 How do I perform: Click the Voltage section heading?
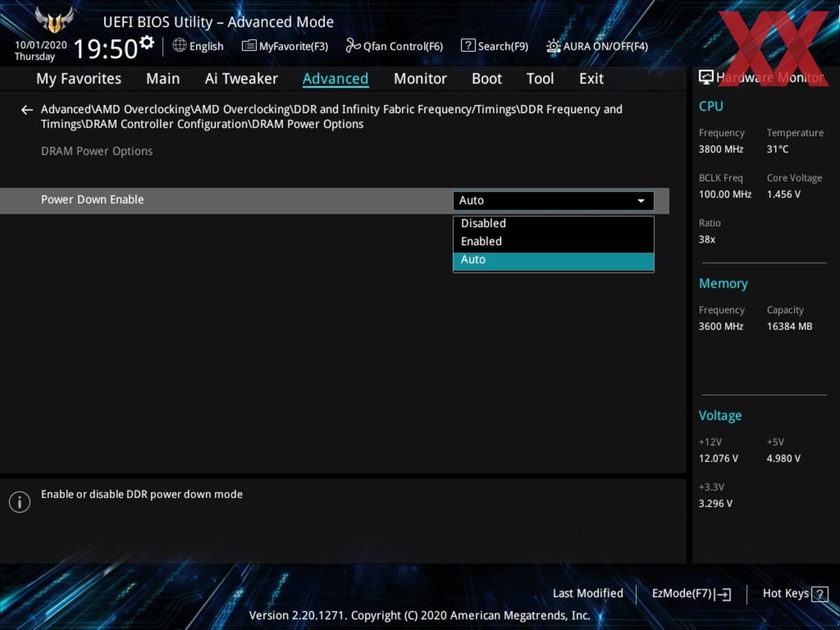[x=720, y=416]
